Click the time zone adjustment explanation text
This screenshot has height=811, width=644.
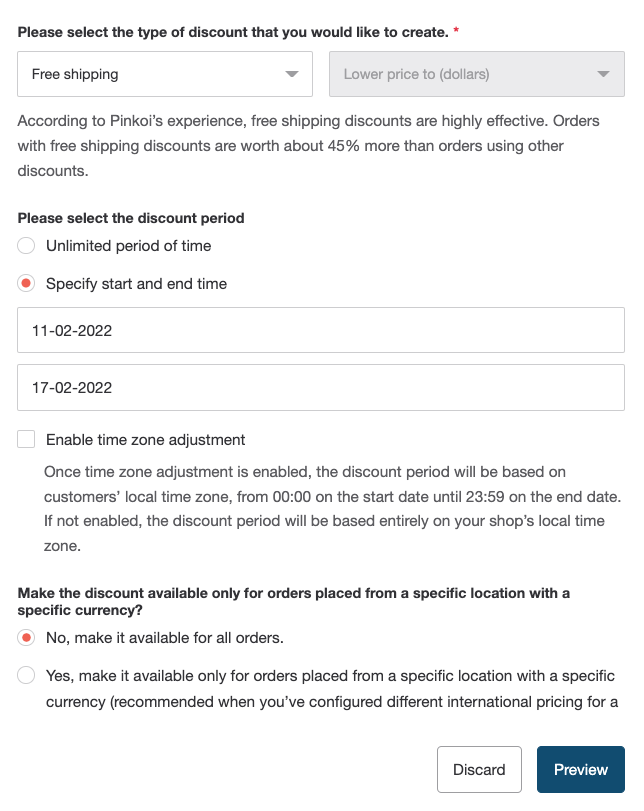point(332,509)
